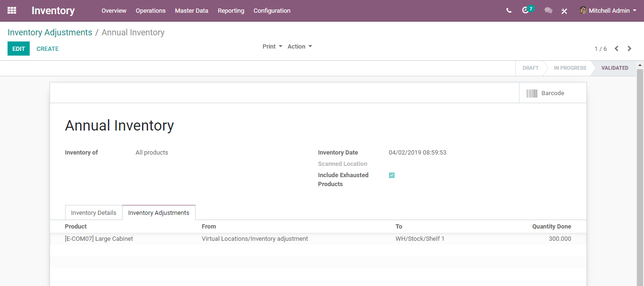644x286 pixels.
Task: Switch to the Inventory Details tab
Action: coord(93,212)
